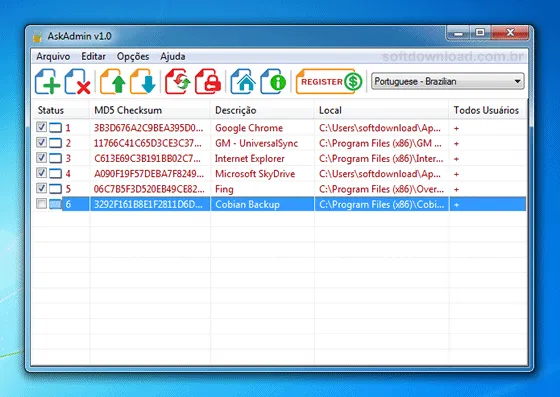Screen dimensions: 560x397
Task: Click checksum A090F19F57DEBA7F8249...
Action: (149, 174)
